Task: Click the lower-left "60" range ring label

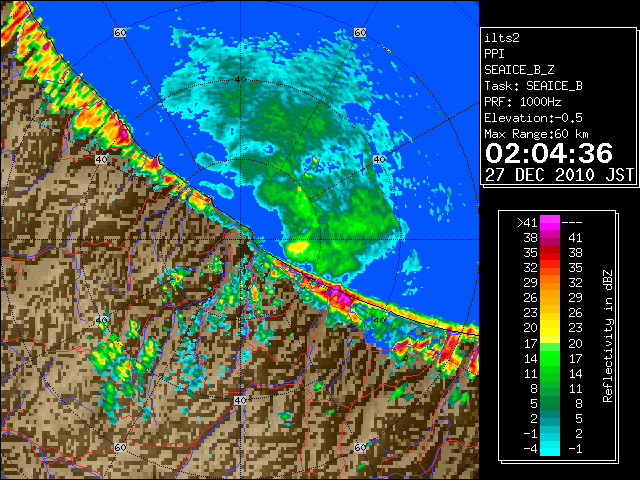Action: (120, 448)
